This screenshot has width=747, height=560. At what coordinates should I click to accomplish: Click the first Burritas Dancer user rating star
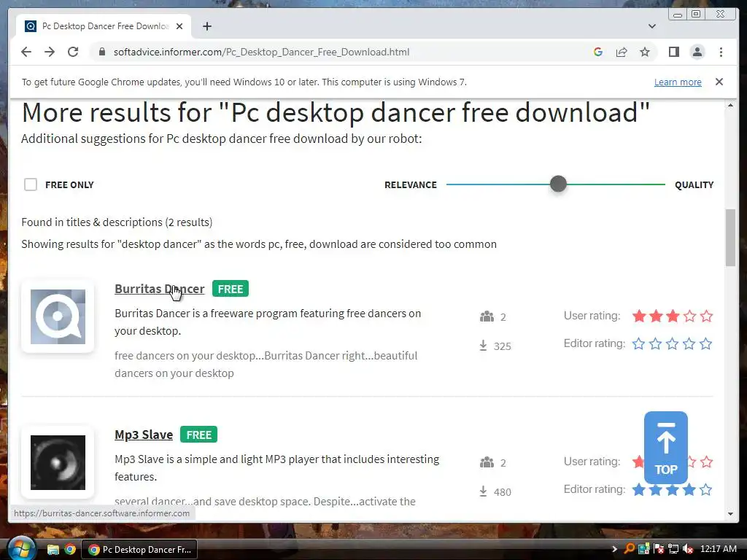pos(639,316)
